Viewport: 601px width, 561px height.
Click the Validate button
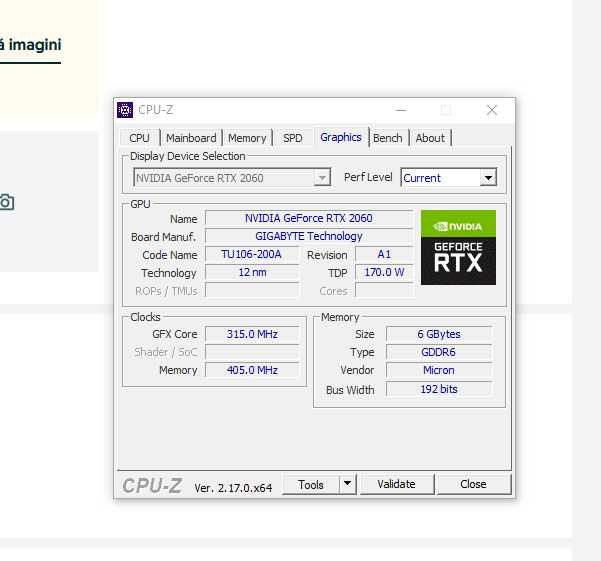pyautogui.click(x=396, y=484)
